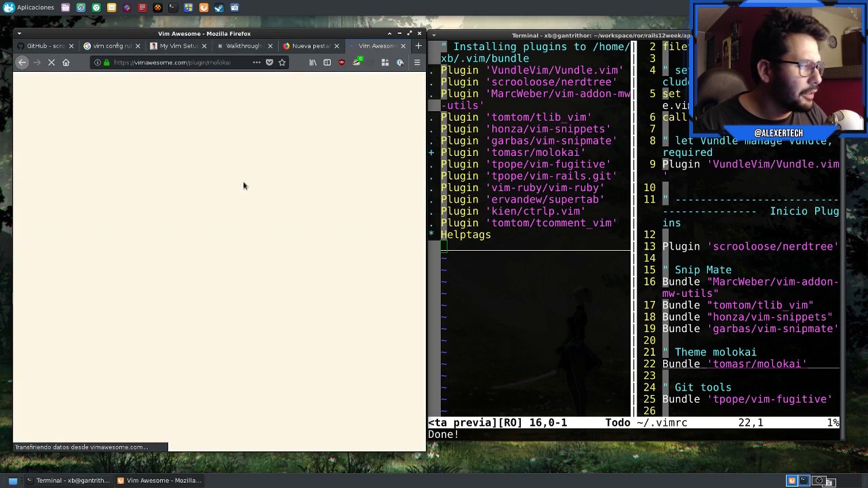
Task: Click Bundle "honza/vim-snippets" in .vimrc
Action: [x=747, y=317]
